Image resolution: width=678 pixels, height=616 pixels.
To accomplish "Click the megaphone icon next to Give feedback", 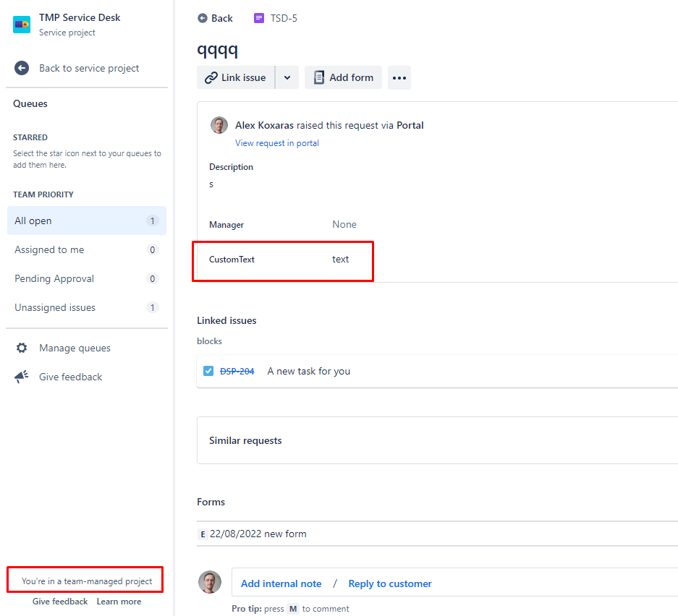I will pos(22,377).
